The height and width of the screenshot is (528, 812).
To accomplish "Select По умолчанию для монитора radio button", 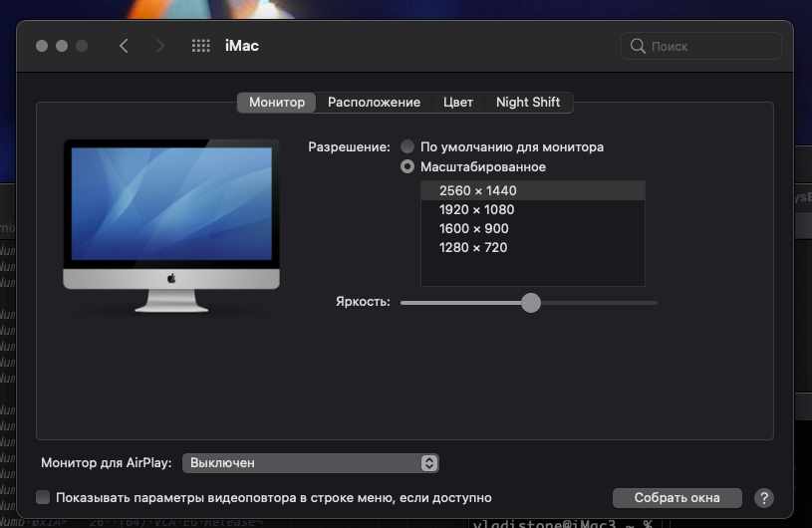I will pos(407,147).
